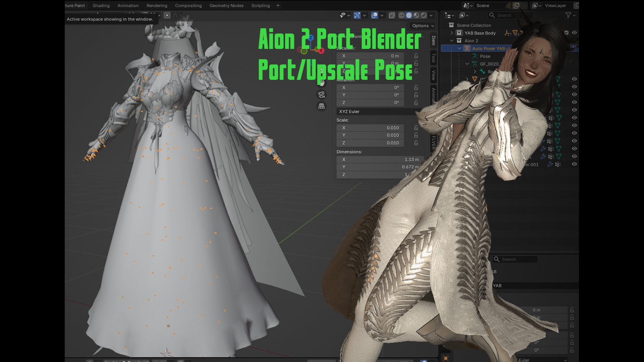
Task: Click the YAB Base Body collection icon
Action: pyautogui.click(x=459, y=33)
